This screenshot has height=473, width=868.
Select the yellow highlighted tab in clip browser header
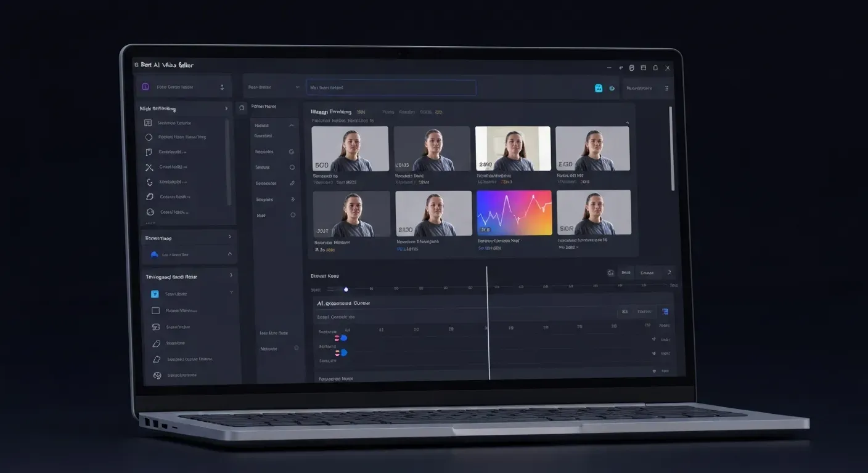tap(439, 112)
